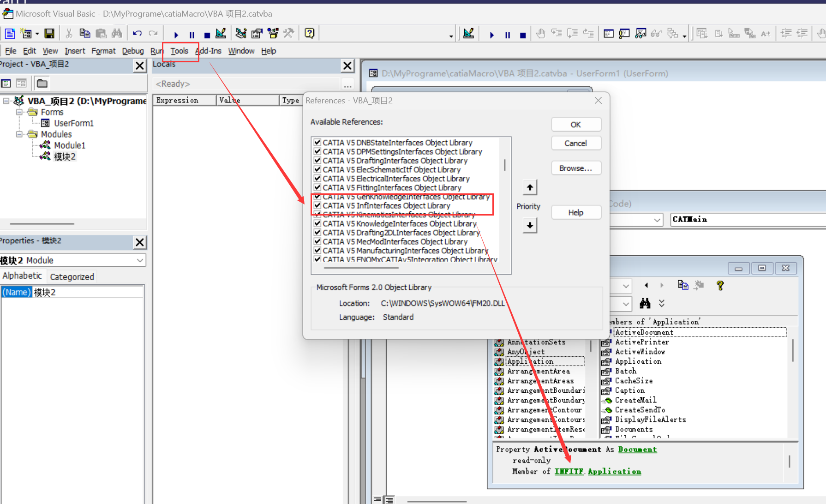Click Object Browser members list scrollbar
Screen dimensions: 826x504
click(x=793, y=350)
